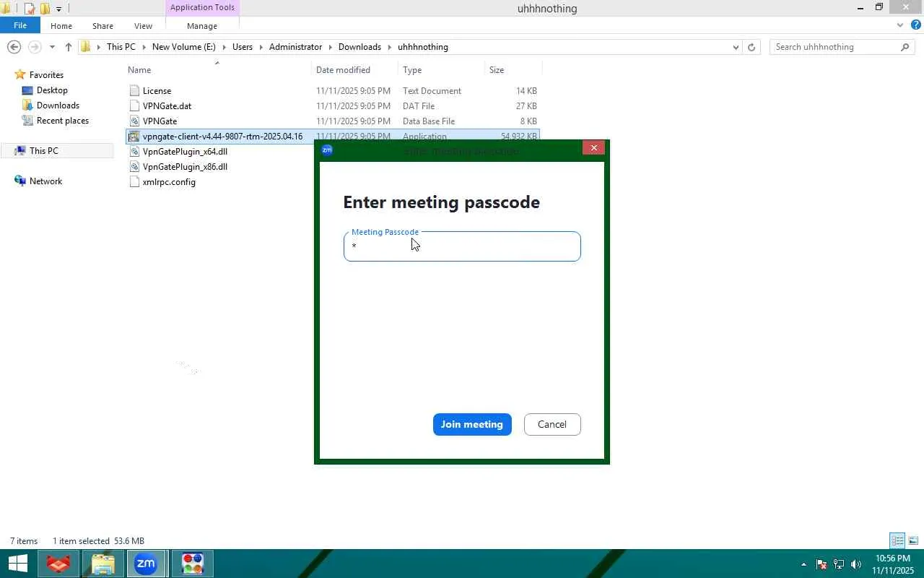Open Explorer Help question mark icon
924x578 pixels.
(x=915, y=25)
